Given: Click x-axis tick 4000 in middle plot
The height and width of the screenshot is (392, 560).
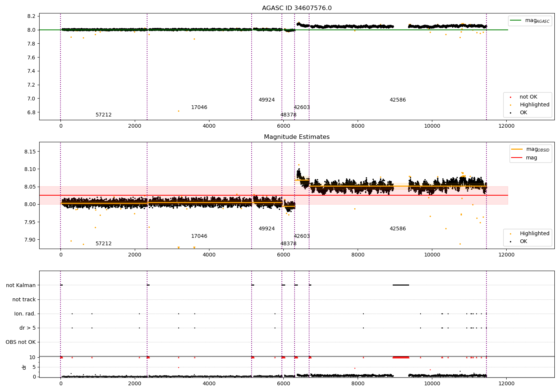Looking at the screenshot, I should point(209,255).
